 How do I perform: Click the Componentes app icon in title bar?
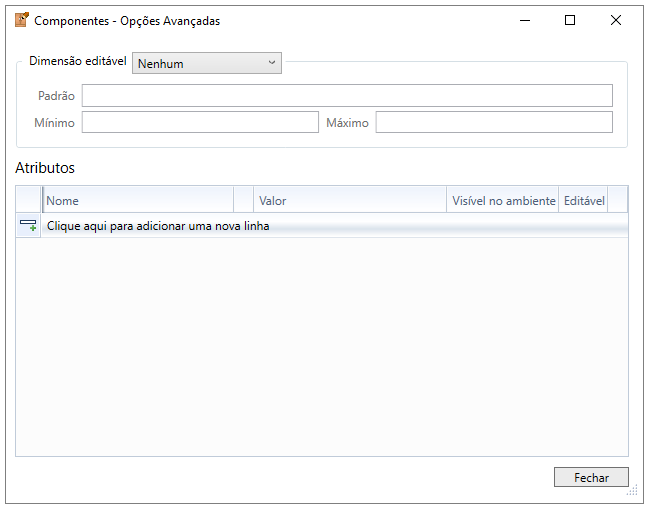pos(21,20)
